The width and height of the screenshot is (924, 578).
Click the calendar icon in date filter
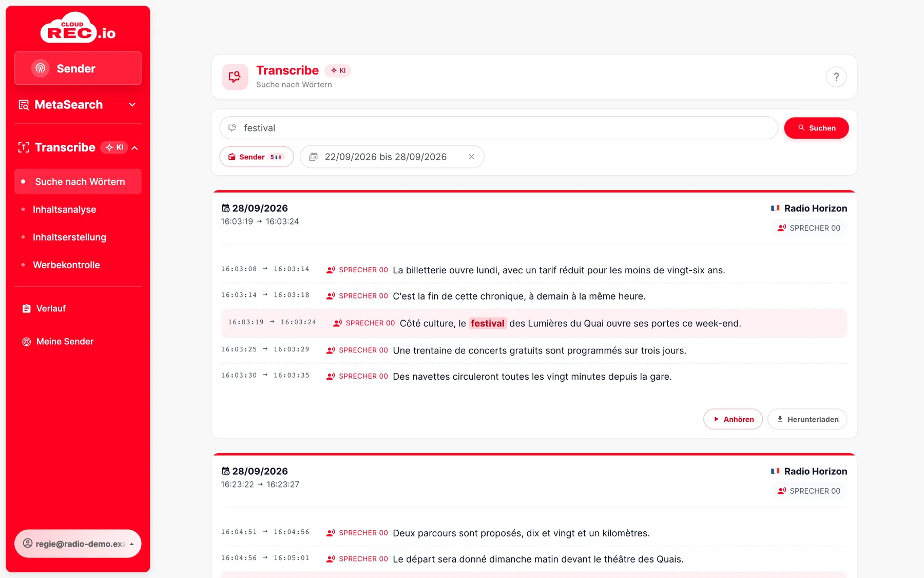pos(313,157)
